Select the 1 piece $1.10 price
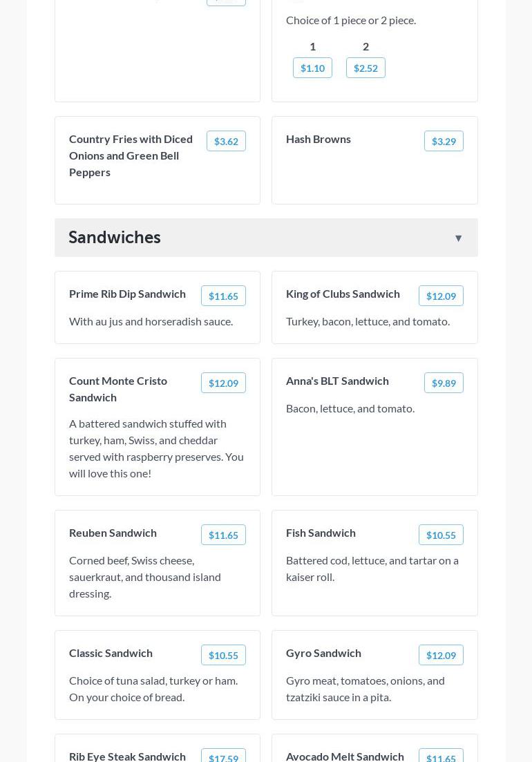Screen dimensions: 532x762 pos(312,68)
